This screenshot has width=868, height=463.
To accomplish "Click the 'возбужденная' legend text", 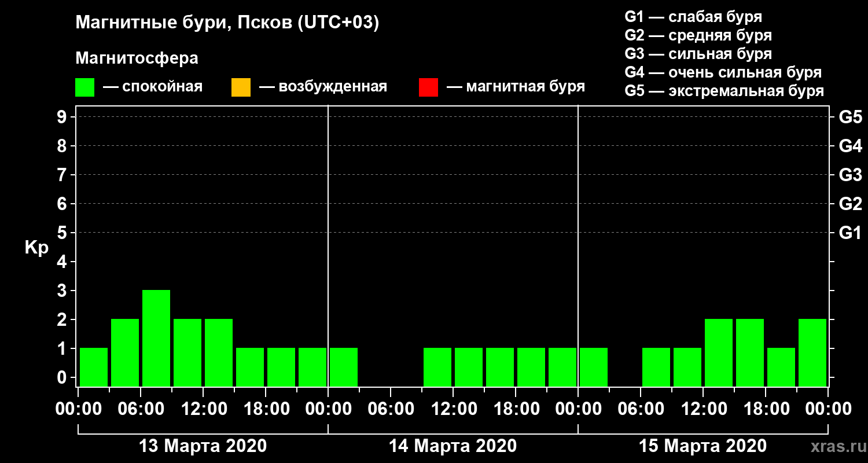I will click(x=333, y=87).
